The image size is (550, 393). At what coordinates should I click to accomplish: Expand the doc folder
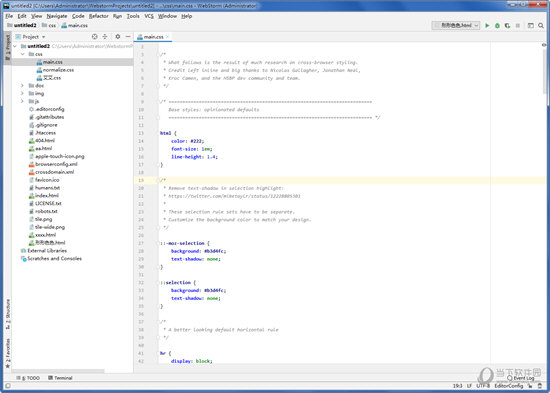tap(22, 86)
